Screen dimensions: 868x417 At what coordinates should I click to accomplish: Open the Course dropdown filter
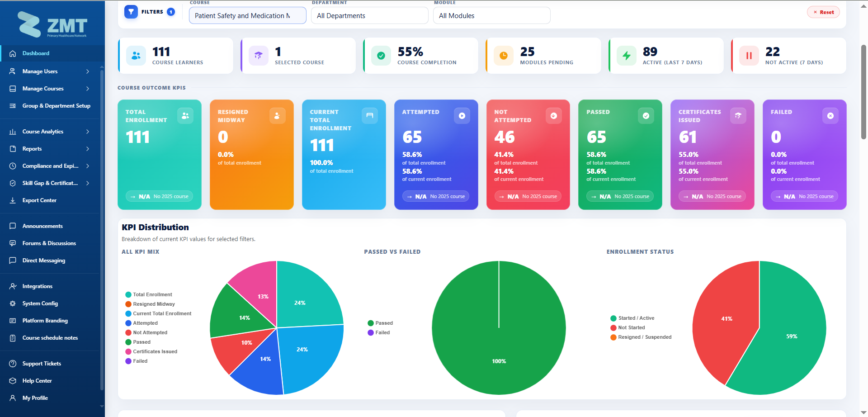(248, 15)
